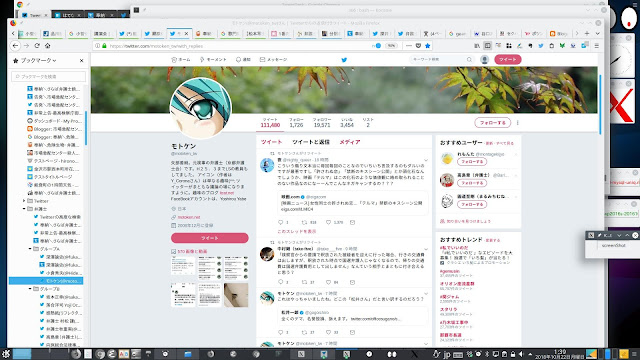
Task: Click the large pink Tweet button under the profile bio
Action: [x=210, y=238]
